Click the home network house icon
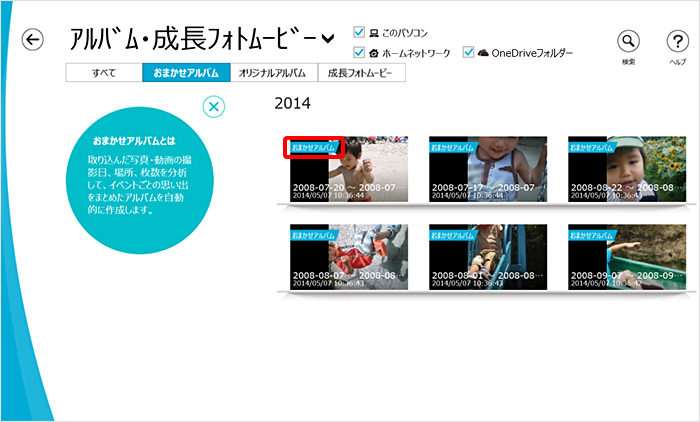The height and width of the screenshot is (422, 700). coord(374,53)
